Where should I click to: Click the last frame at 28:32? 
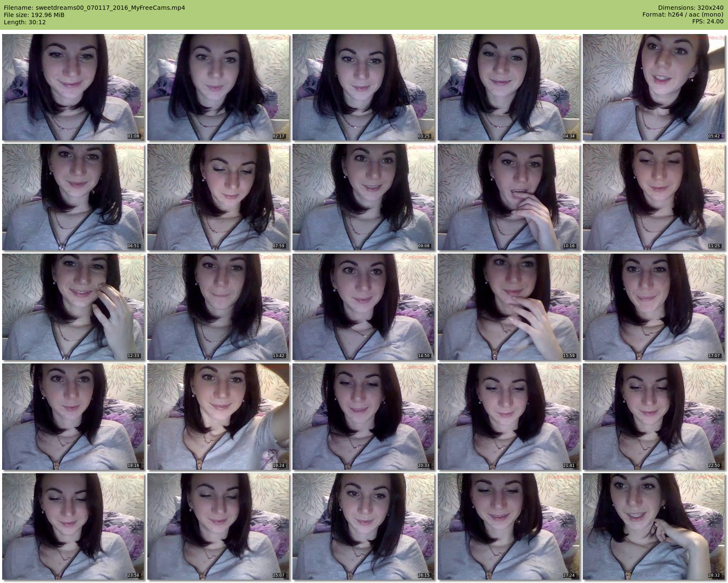click(x=653, y=526)
